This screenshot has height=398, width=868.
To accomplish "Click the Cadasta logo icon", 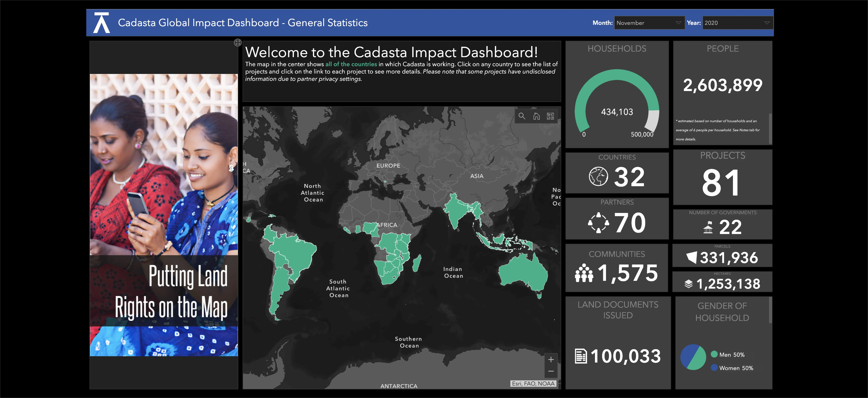I will [101, 23].
